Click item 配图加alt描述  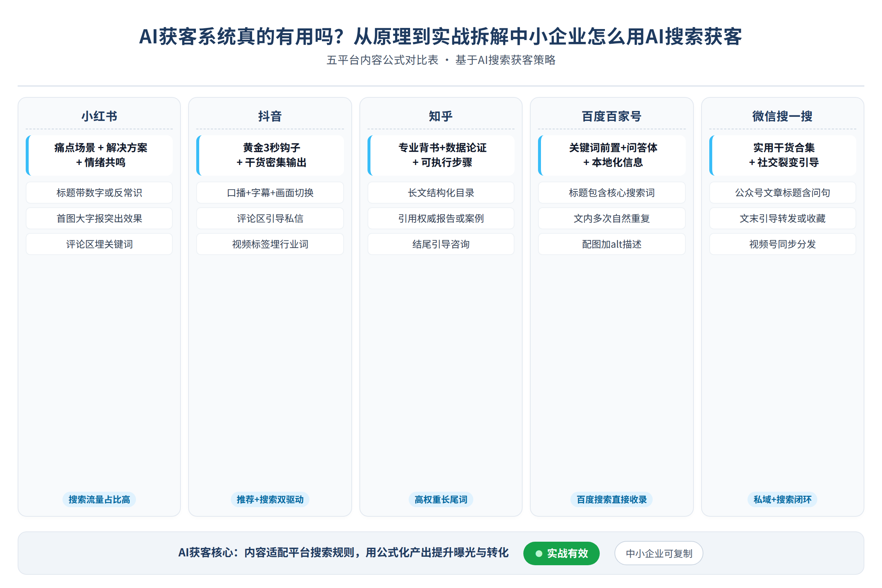[612, 244]
